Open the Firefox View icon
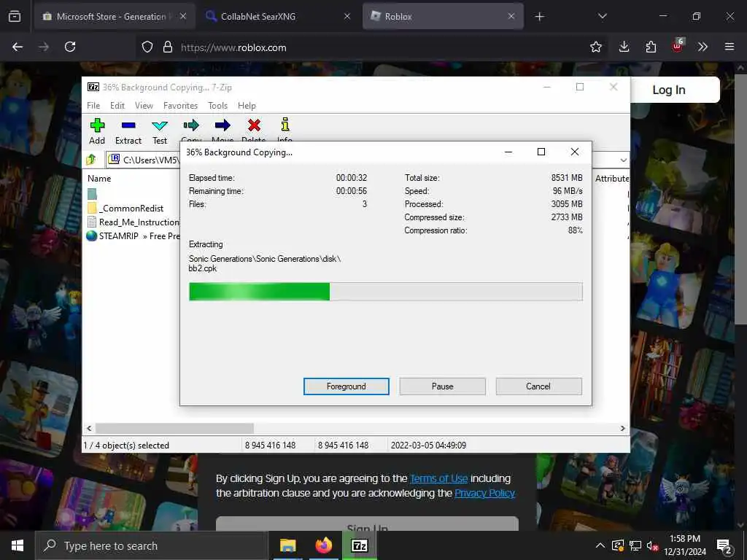The image size is (747, 560). pos(15,17)
